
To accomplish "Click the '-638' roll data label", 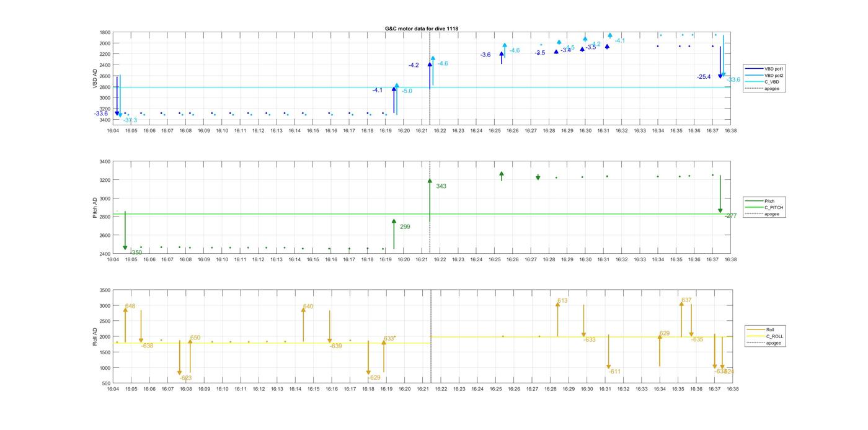I will pyautogui.click(x=147, y=346).
